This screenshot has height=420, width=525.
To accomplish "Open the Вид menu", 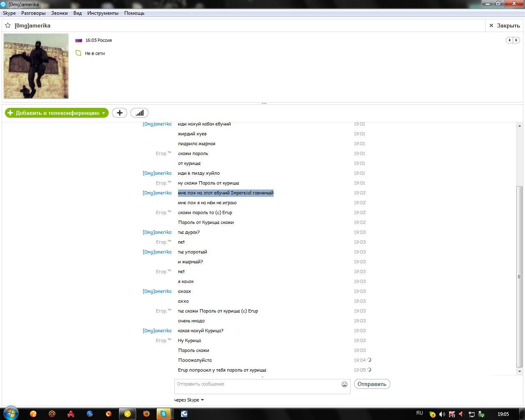I will coord(78,13).
